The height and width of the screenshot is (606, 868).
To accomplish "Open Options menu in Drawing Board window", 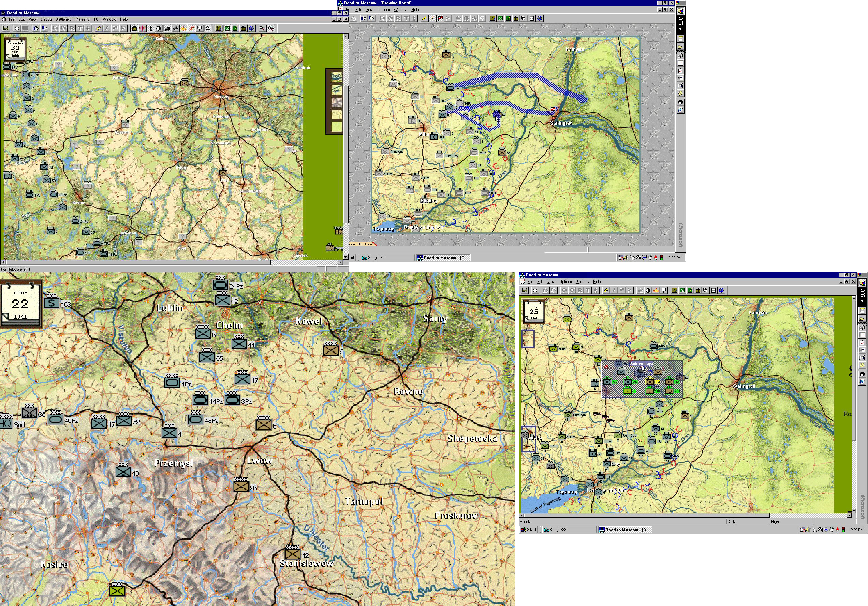I will (383, 10).
